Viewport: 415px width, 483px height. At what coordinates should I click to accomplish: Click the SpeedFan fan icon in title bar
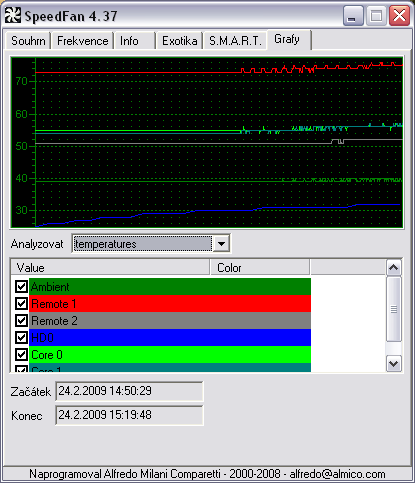point(13,15)
